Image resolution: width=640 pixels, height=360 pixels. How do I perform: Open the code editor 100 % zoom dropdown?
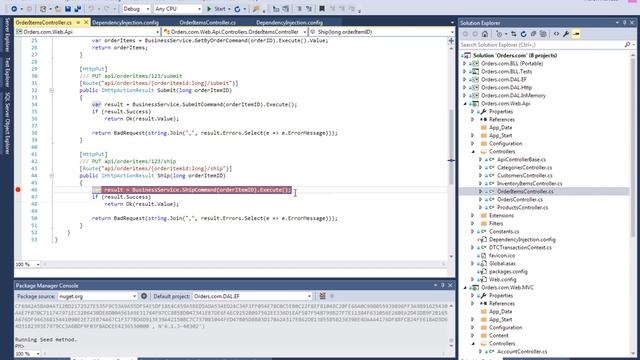point(27,264)
